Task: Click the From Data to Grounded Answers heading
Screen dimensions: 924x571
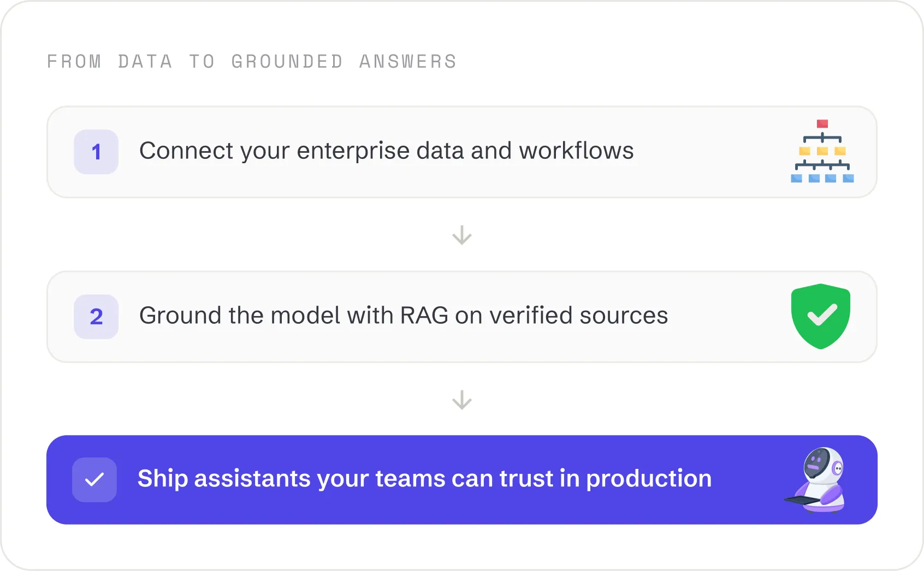Action: point(252,62)
